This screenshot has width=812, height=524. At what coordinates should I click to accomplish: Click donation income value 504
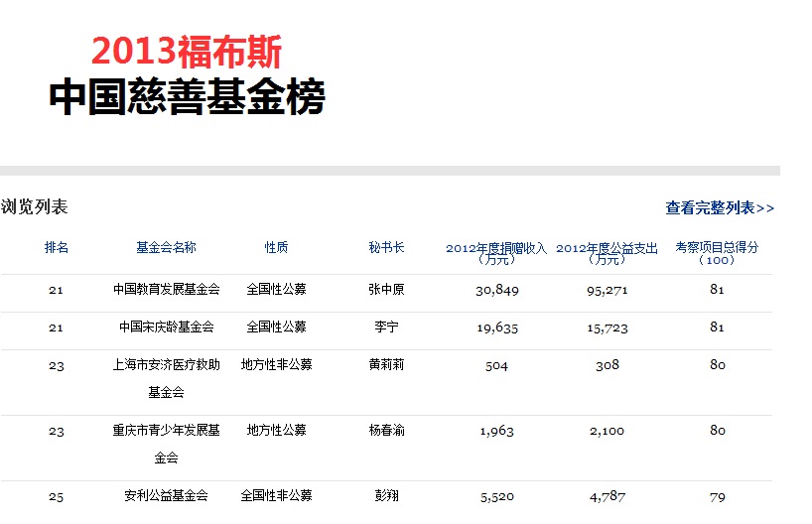496,366
